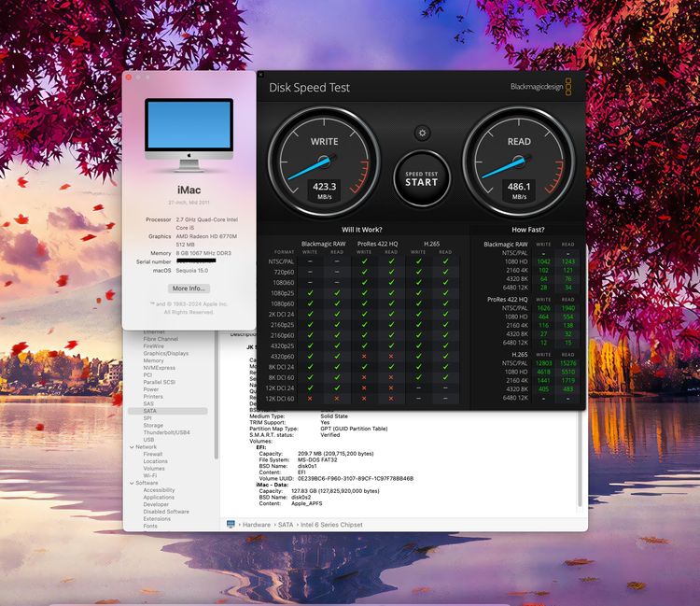This screenshot has width=700, height=606.
Task: Click SATA in the path bar
Action: [286, 525]
